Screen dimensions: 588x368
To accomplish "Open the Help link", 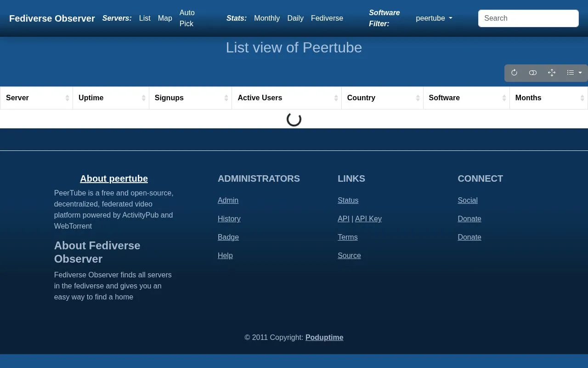I will pos(225,256).
